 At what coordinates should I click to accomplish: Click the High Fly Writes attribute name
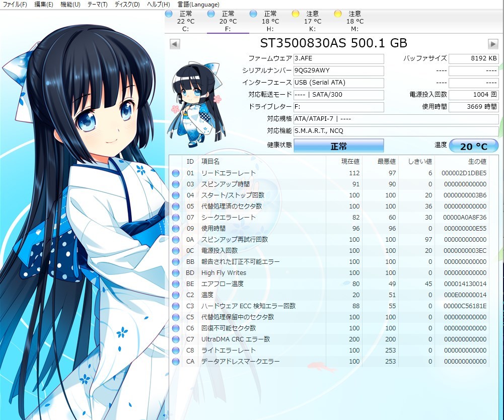coord(224,273)
